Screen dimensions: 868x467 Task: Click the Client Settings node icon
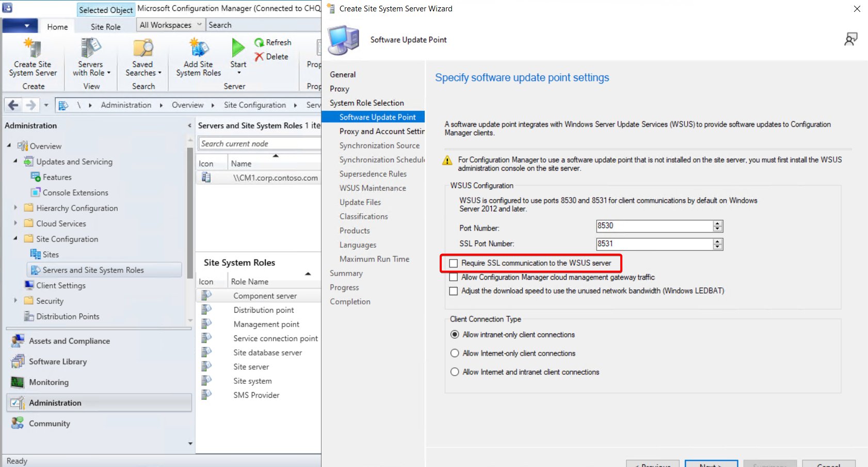29,285
